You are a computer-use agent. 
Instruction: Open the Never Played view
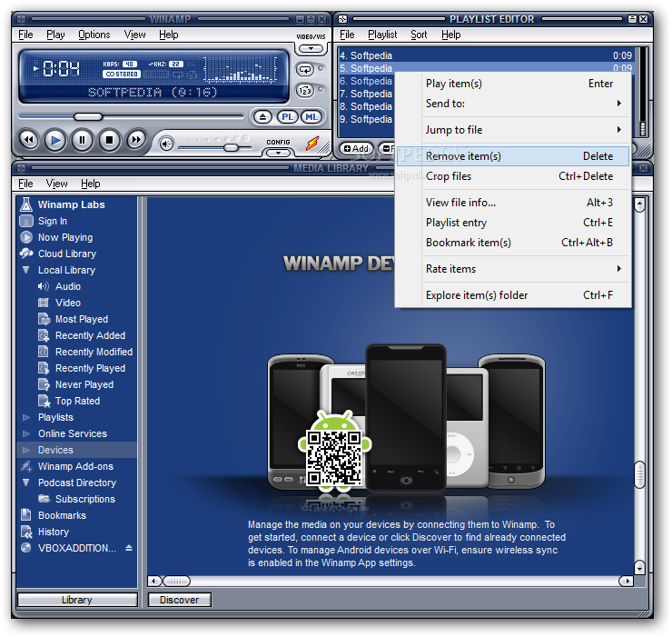click(x=84, y=384)
